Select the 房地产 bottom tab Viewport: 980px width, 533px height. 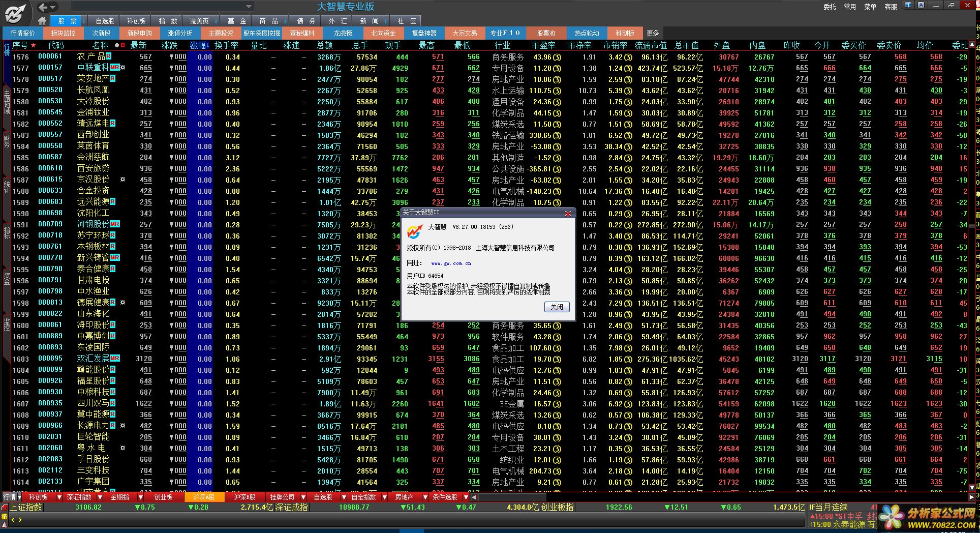pyautogui.click(x=404, y=497)
